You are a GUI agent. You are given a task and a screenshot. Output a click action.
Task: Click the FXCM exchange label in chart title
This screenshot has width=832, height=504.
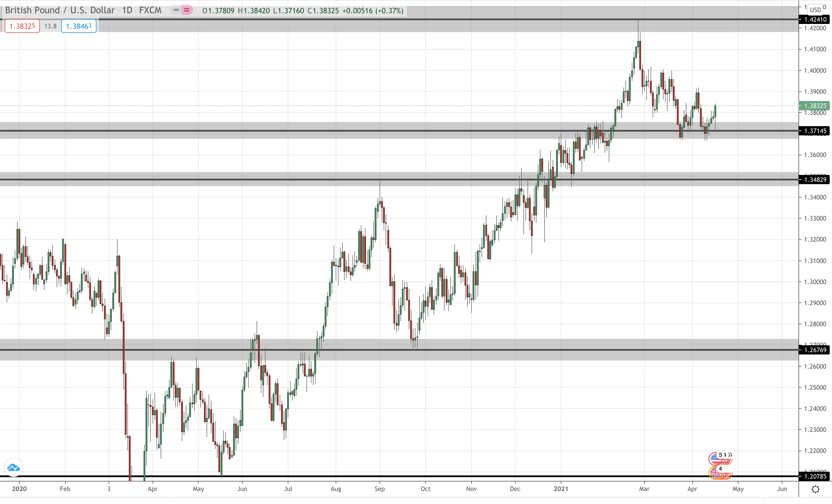150,10
